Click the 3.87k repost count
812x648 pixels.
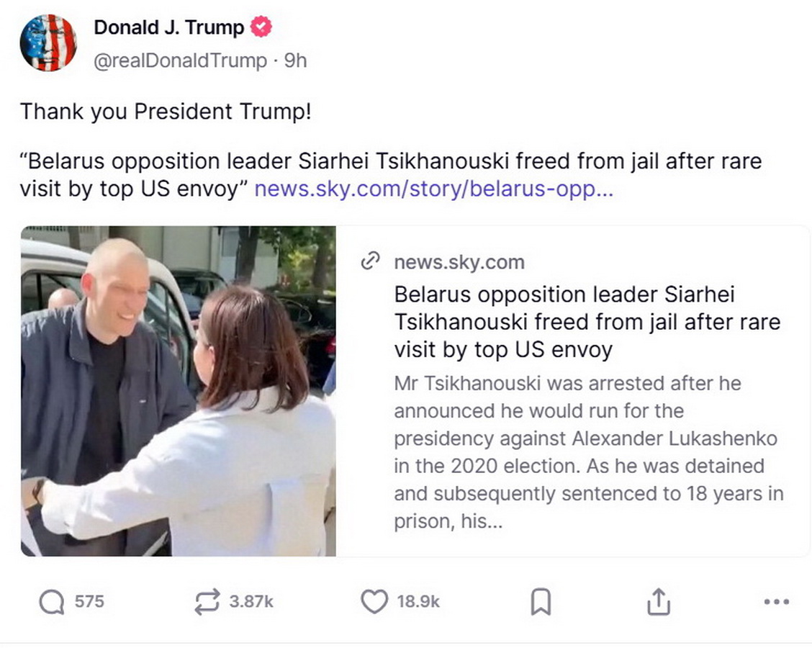251,601
